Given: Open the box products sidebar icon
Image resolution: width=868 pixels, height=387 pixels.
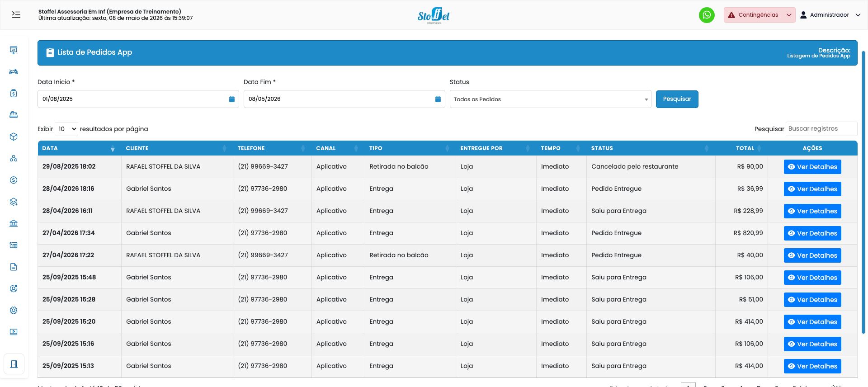Looking at the screenshot, I should click(14, 137).
